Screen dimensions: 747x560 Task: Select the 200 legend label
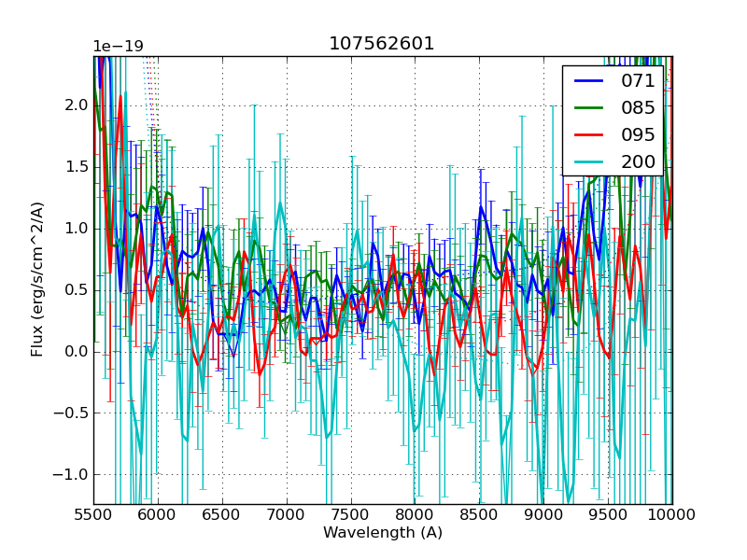click(638, 161)
